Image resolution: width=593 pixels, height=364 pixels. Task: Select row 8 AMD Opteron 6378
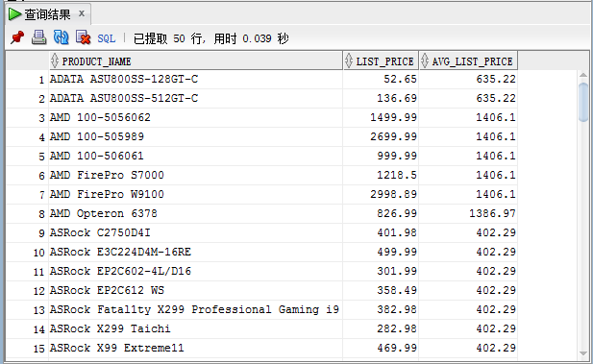(261, 213)
